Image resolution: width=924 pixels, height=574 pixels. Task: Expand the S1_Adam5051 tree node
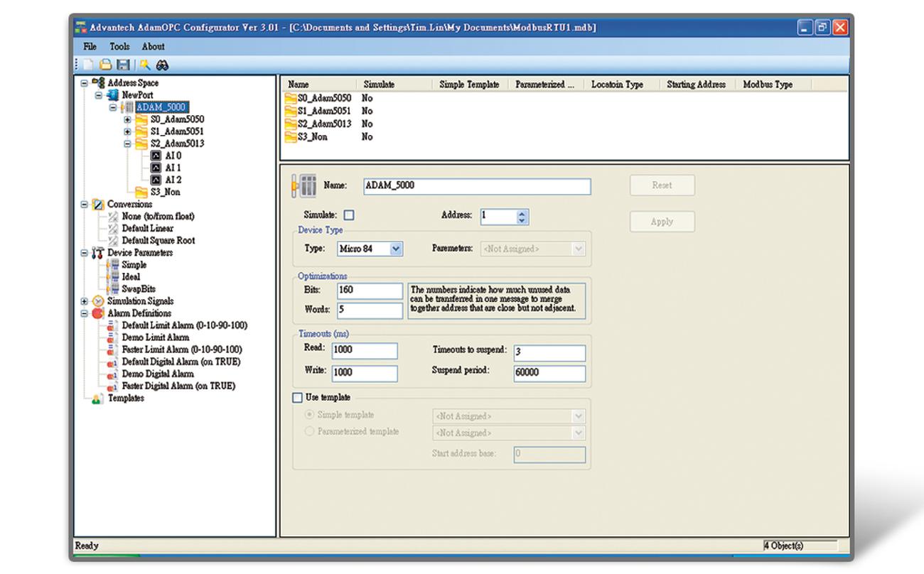(127, 131)
